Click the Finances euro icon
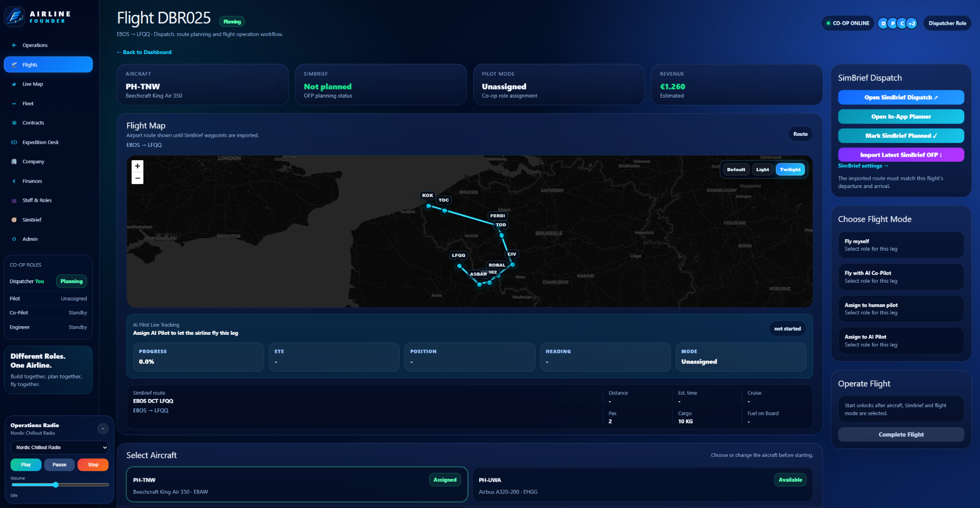The image size is (980, 508). pyautogui.click(x=14, y=181)
